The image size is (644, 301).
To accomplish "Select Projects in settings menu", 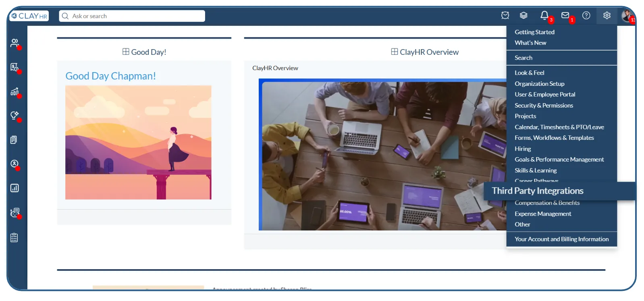I will [525, 116].
